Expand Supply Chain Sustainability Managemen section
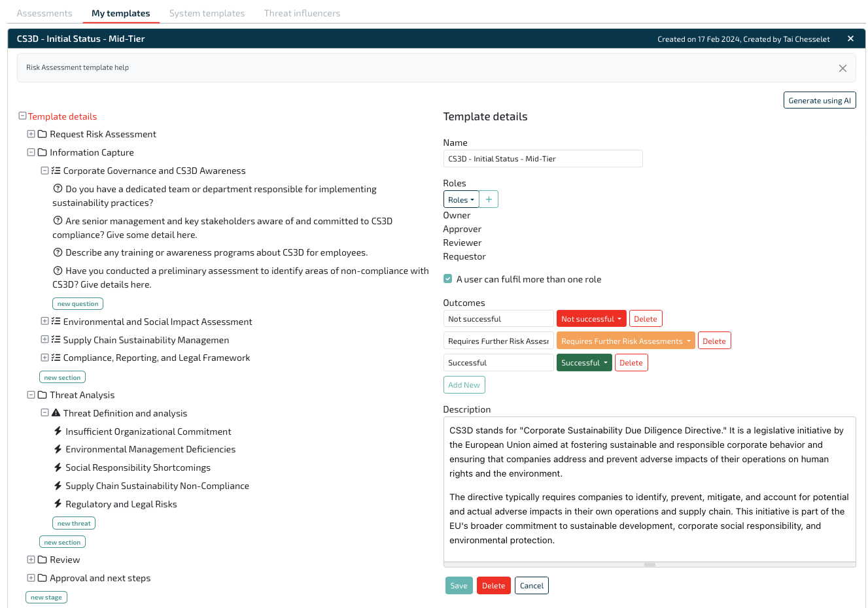This screenshot has width=868, height=608. tap(44, 339)
